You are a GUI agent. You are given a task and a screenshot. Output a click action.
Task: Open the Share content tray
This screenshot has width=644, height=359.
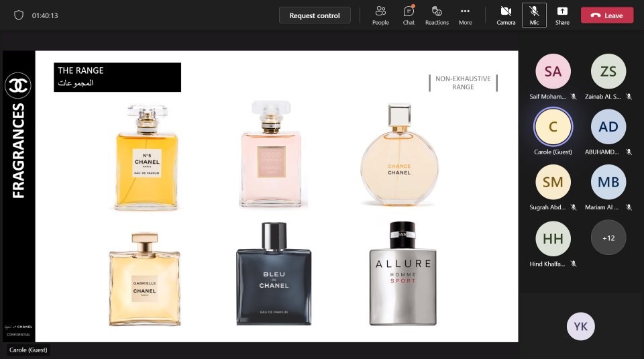[x=562, y=15]
